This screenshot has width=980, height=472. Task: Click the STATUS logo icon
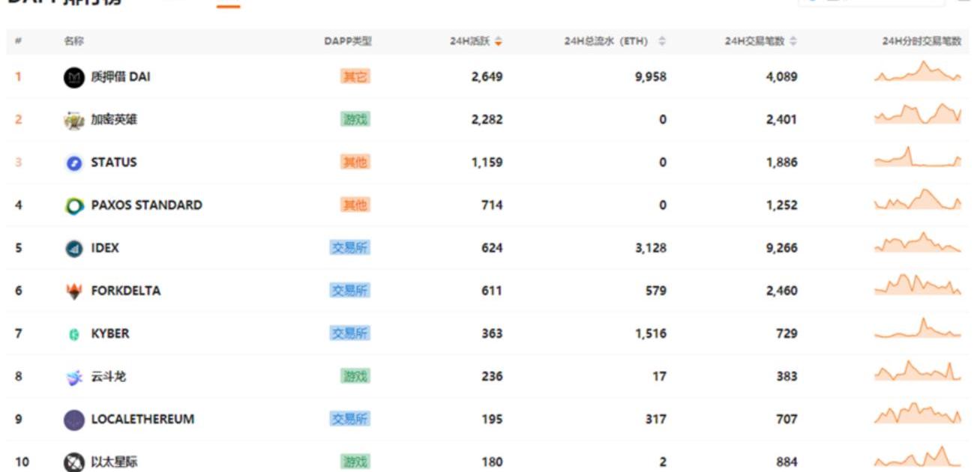73,163
